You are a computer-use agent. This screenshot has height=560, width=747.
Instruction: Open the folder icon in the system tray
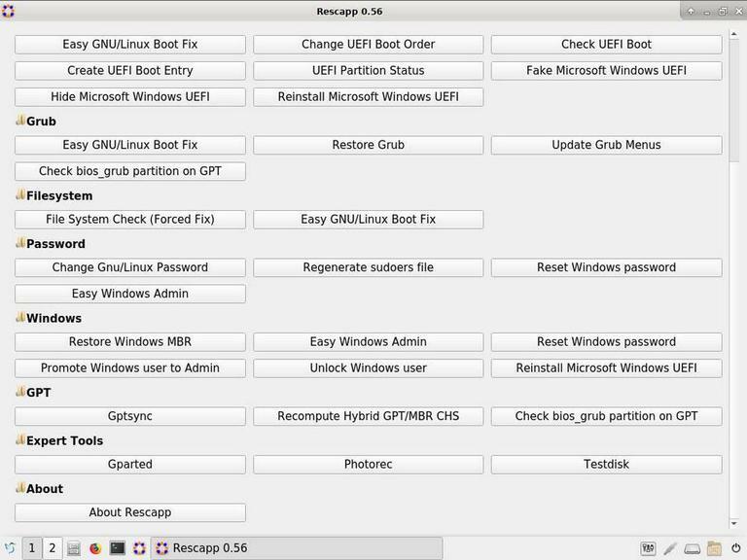pyautogui.click(x=714, y=548)
